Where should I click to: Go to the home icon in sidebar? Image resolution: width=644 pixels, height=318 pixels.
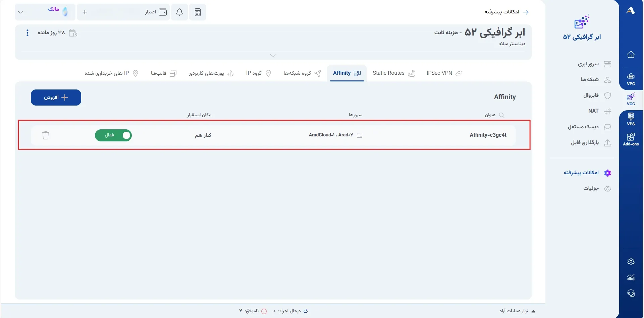click(631, 54)
